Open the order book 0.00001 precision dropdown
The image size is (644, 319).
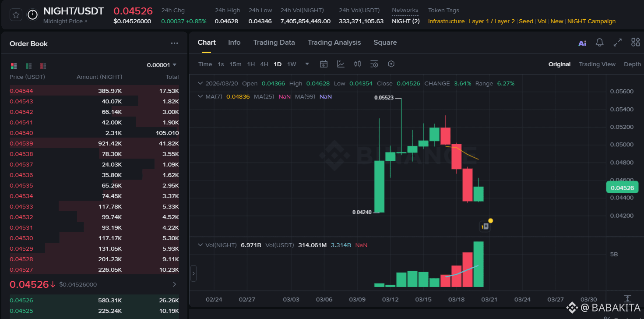click(x=162, y=65)
